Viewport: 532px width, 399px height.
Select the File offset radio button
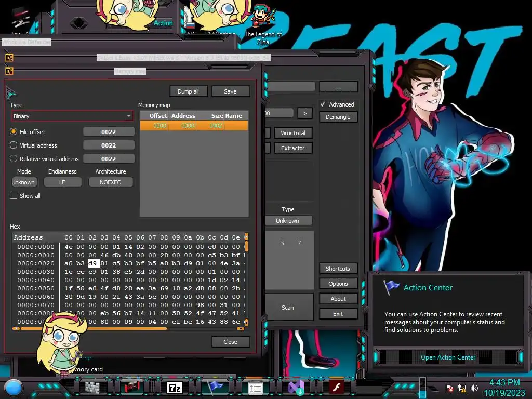(x=14, y=131)
